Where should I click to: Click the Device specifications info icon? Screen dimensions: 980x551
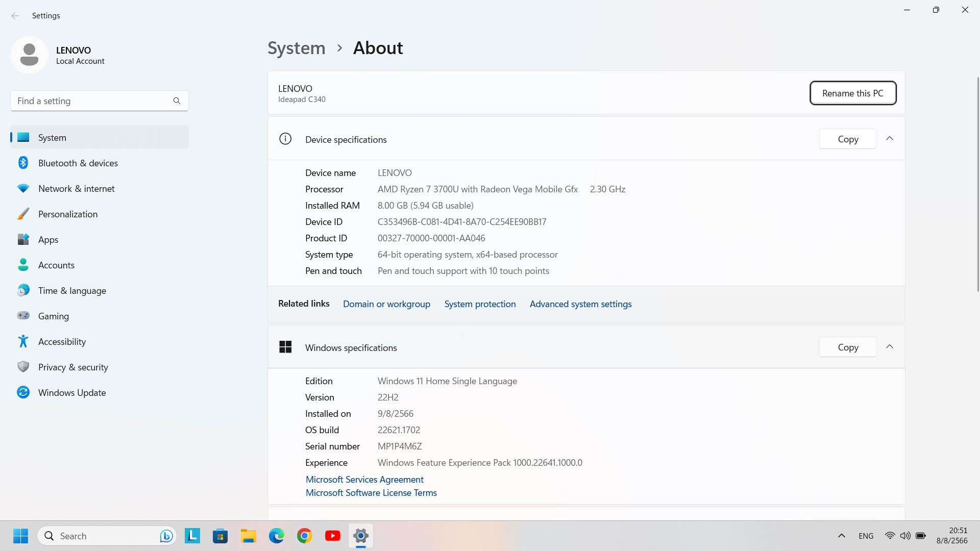pos(285,139)
